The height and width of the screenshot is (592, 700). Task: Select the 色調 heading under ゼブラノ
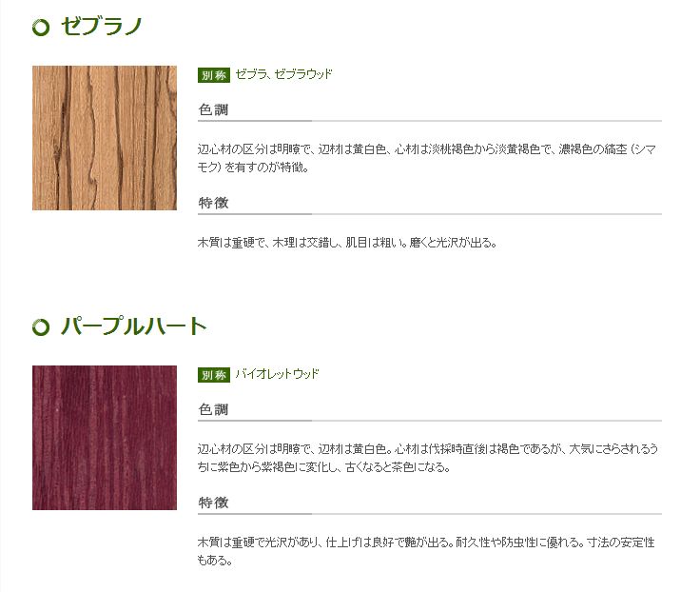pos(213,109)
